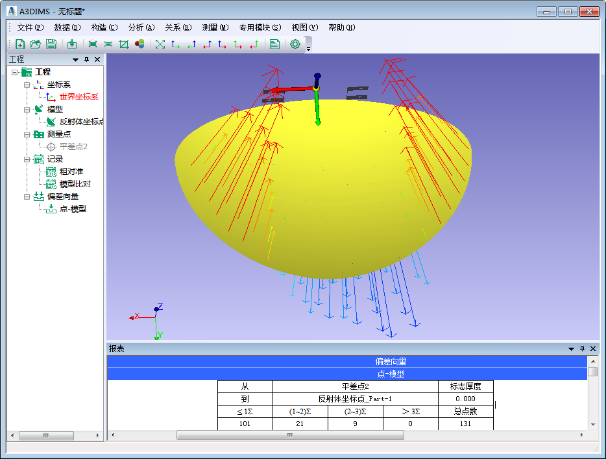606x459 pixels.
Task: Click the Save disk icon in toolbar
Action: (50, 45)
